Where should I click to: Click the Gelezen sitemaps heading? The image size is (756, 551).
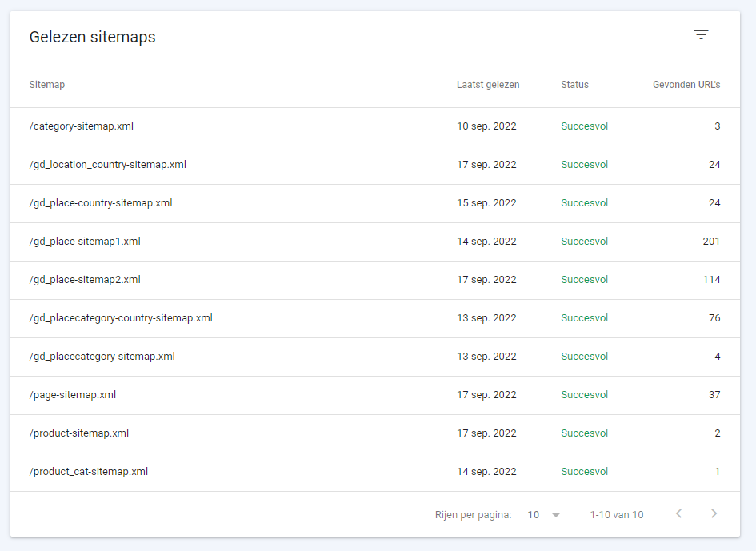click(x=93, y=37)
